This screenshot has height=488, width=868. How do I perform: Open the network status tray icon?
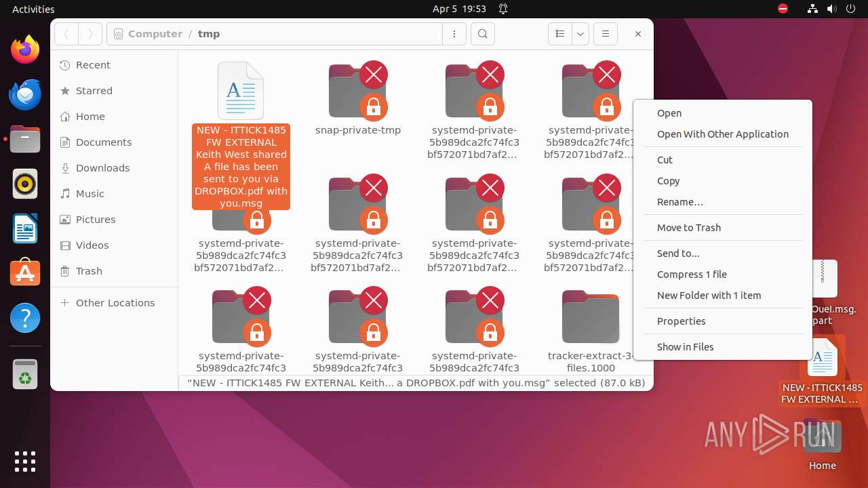[x=812, y=9]
